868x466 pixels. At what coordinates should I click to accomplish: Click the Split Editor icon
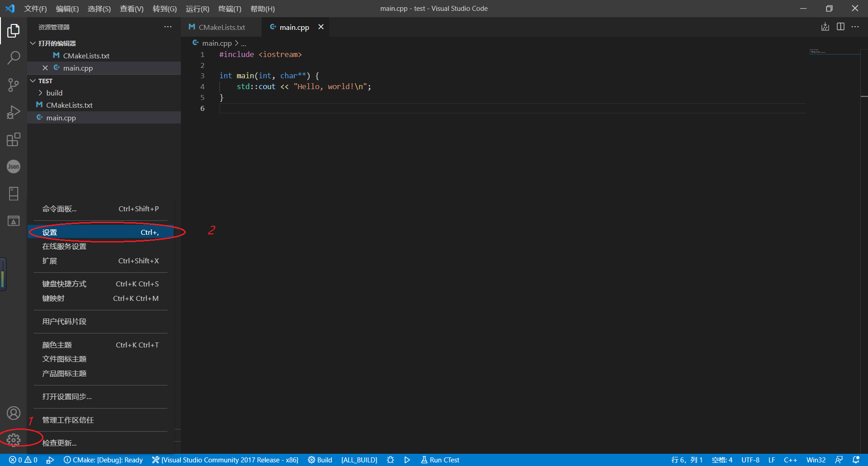tap(840, 27)
